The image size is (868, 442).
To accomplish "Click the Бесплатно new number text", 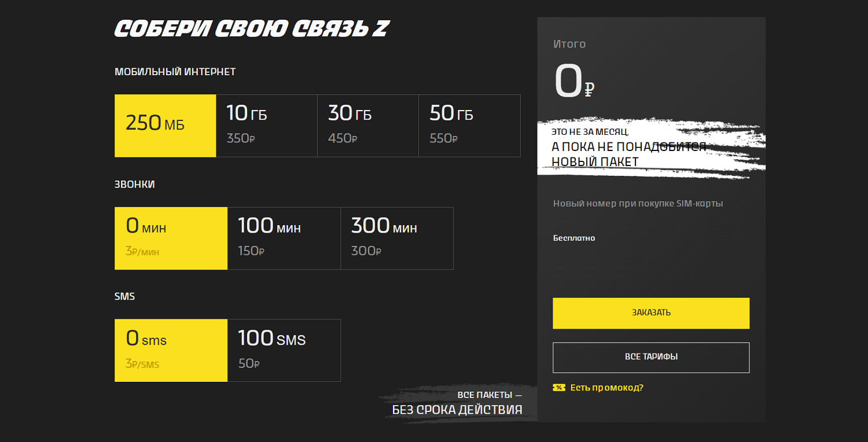I will [x=574, y=238].
